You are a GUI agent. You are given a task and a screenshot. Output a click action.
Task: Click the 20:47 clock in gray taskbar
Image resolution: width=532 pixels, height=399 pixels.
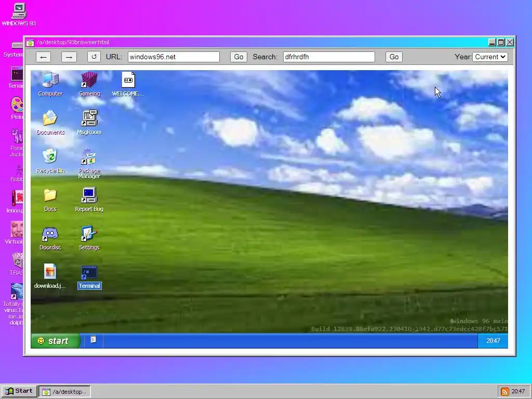click(518, 392)
